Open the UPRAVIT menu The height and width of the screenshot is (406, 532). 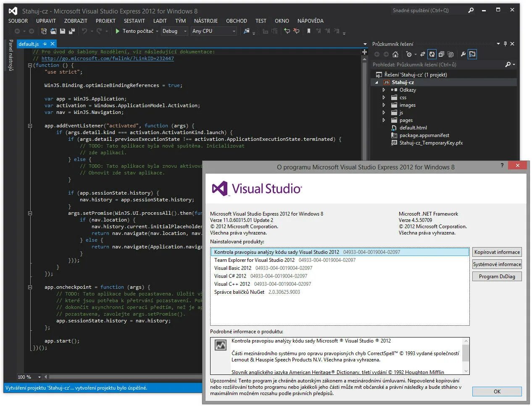pyautogui.click(x=46, y=21)
